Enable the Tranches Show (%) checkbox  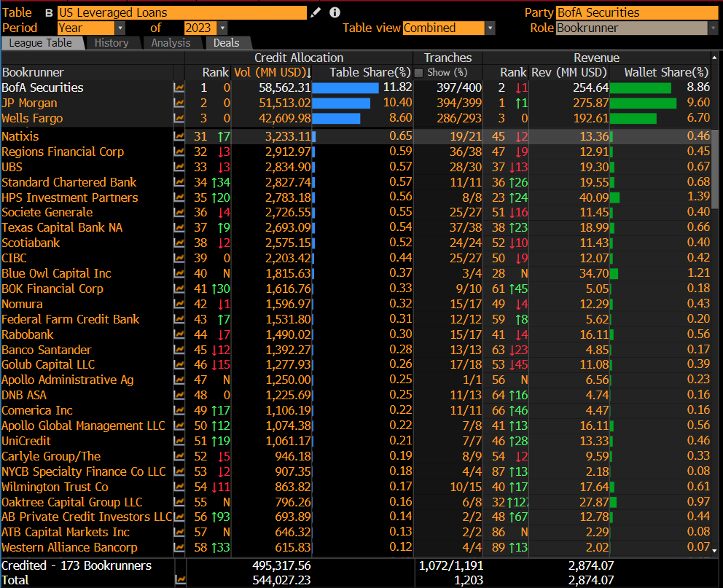pos(418,73)
